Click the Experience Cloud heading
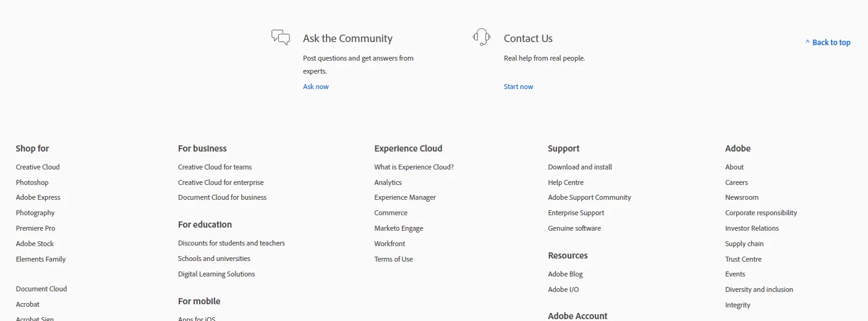The image size is (868, 321). (408, 148)
